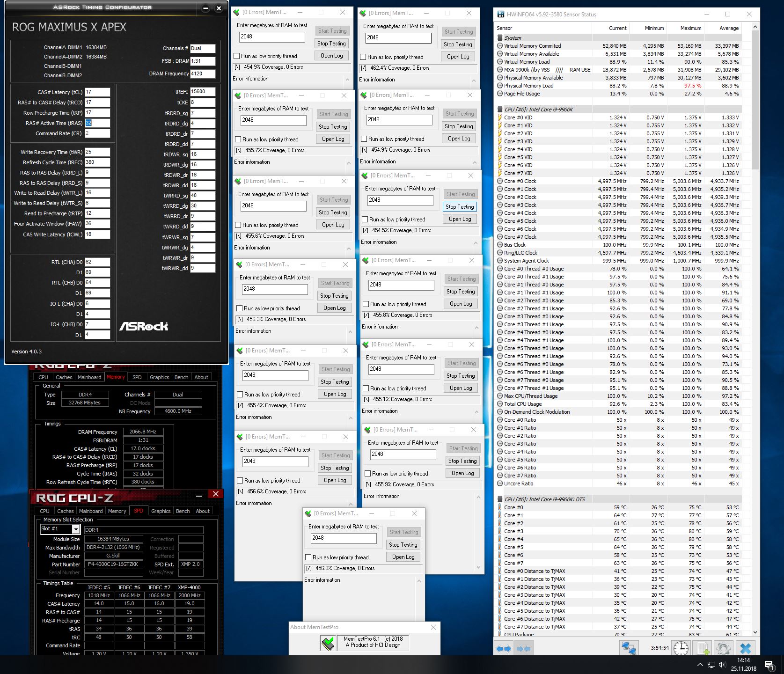The height and width of the screenshot is (674, 784).
Task: Open the Slot #1 dropdown in CPU-Z SPD tab
Action: (x=76, y=529)
